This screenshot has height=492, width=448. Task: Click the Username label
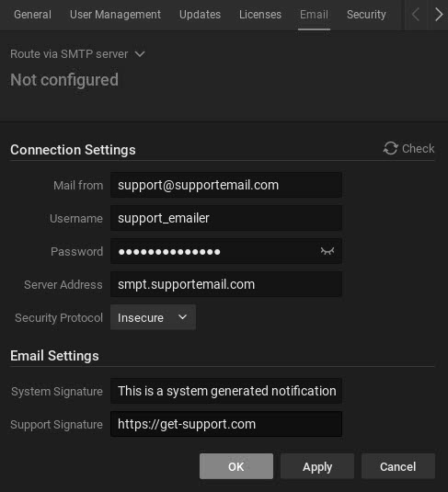coord(76,218)
